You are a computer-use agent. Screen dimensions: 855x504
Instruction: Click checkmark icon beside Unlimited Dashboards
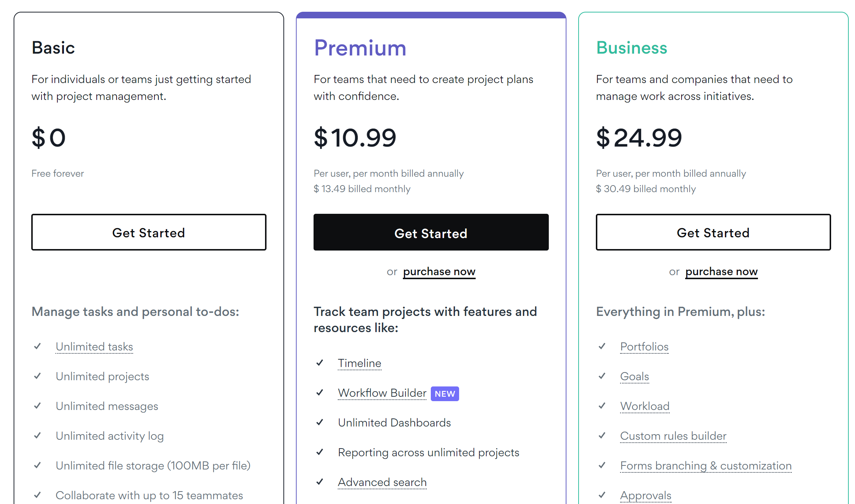320,422
